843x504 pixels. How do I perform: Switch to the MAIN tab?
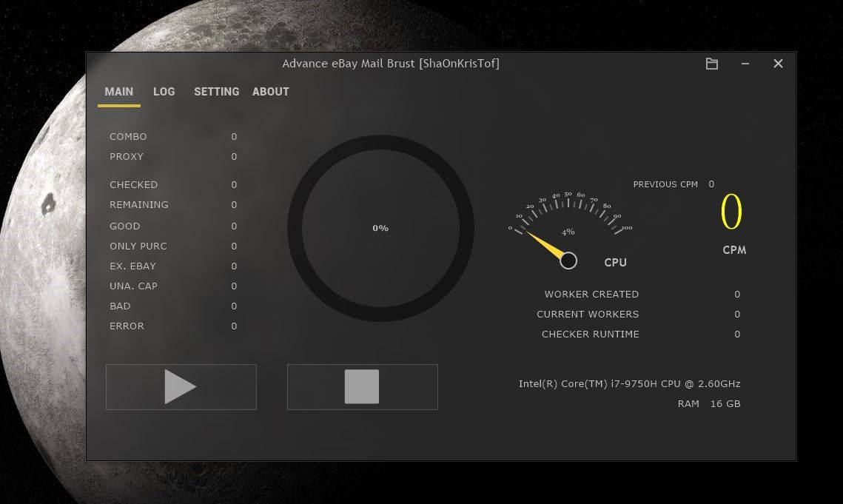[119, 92]
